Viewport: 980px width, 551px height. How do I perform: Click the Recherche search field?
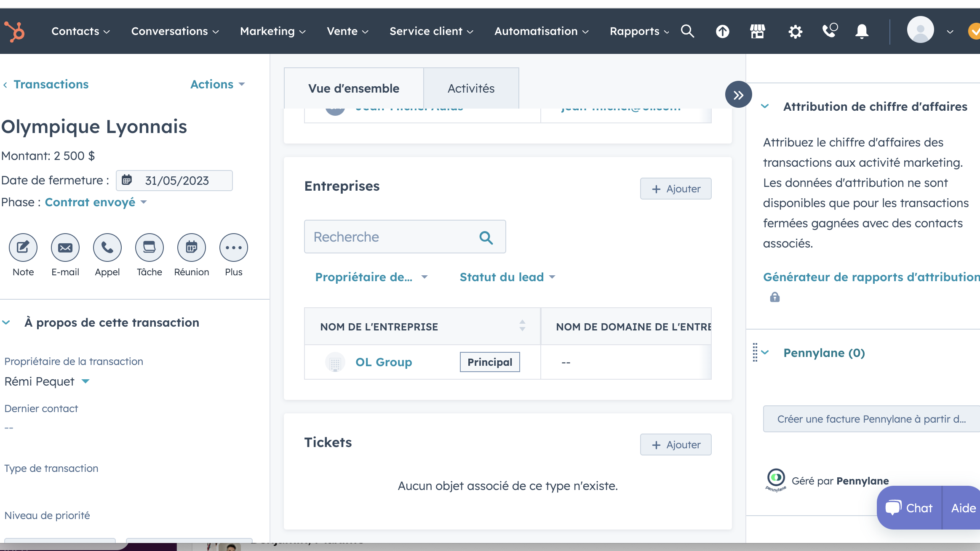pos(396,237)
